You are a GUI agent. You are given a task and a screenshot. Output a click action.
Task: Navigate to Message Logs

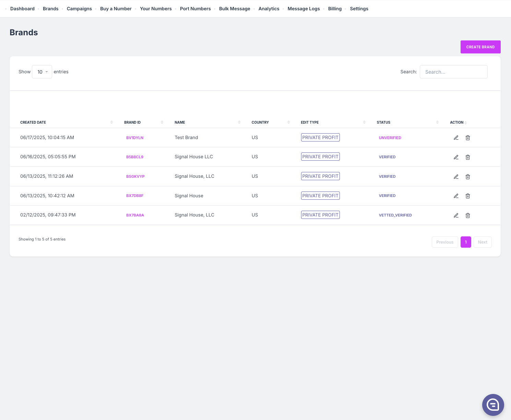pyautogui.click(x=304, y=9)
